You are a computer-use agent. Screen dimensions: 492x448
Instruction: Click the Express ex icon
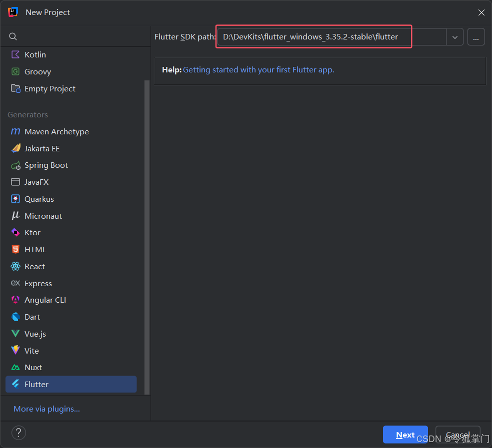pos(15,283)
